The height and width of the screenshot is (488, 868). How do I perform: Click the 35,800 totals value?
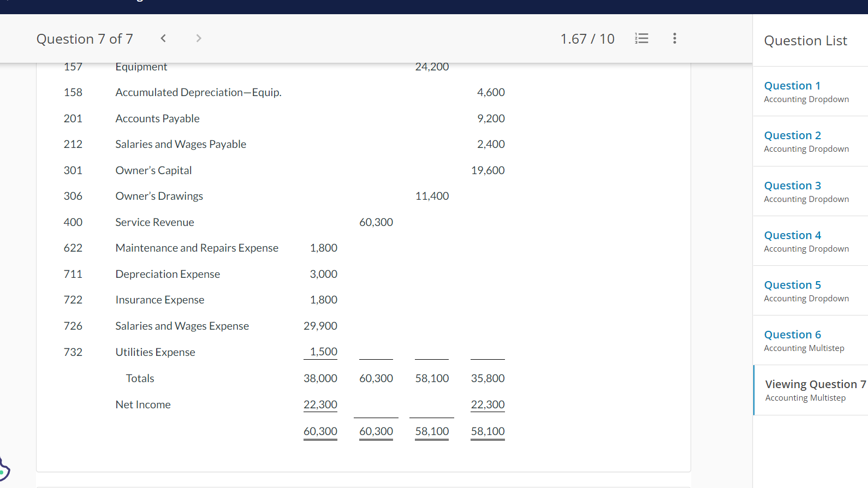[x=488, y=378]
